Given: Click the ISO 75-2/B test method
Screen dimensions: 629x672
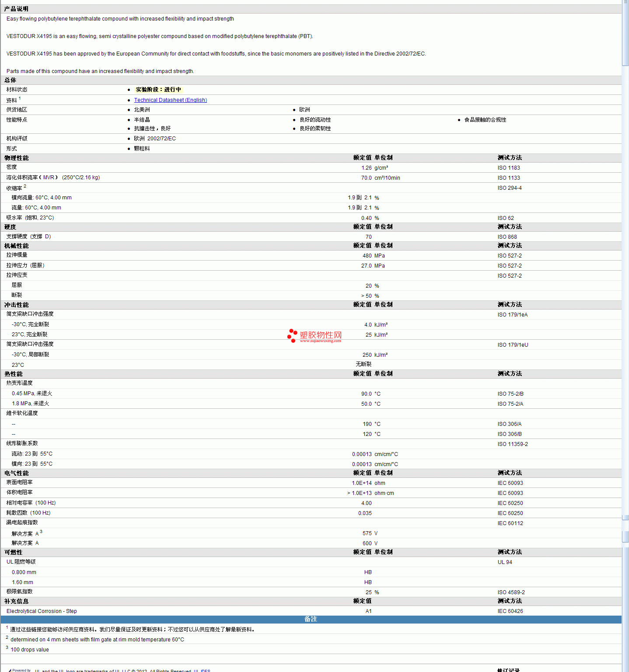Looking at the screenshot, I should click(510, 394).
